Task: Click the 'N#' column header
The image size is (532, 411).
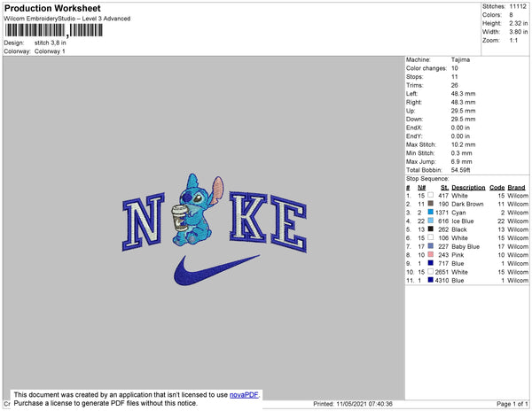Action: (421, 188)
